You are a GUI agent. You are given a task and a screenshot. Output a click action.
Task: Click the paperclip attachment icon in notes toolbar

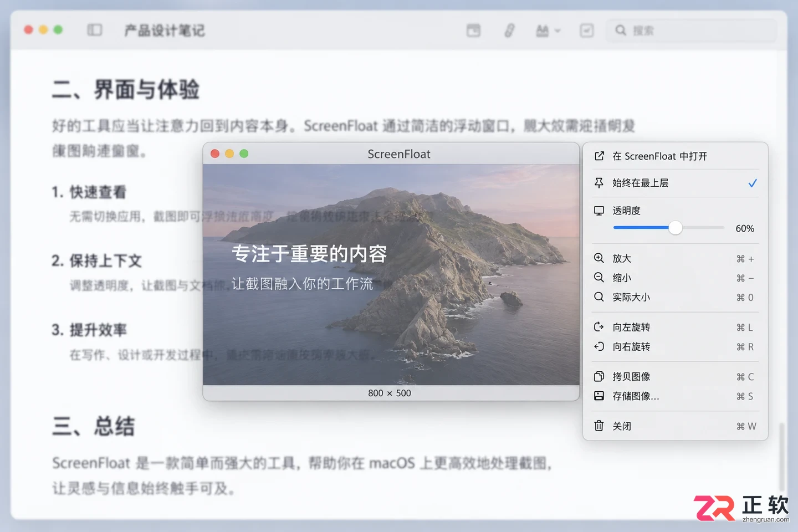point(509,30)
